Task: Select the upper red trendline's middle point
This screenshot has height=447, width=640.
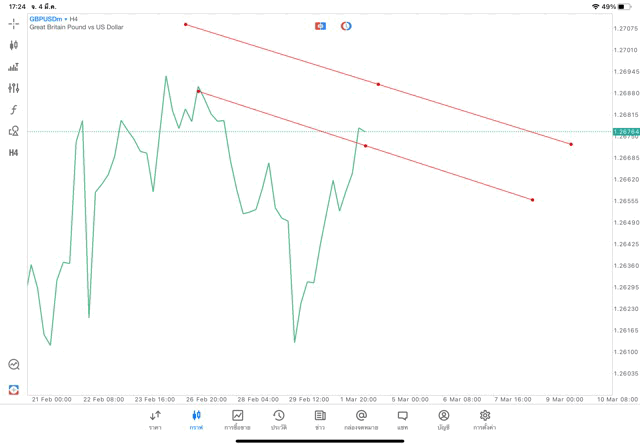Action: click(378, 84)
